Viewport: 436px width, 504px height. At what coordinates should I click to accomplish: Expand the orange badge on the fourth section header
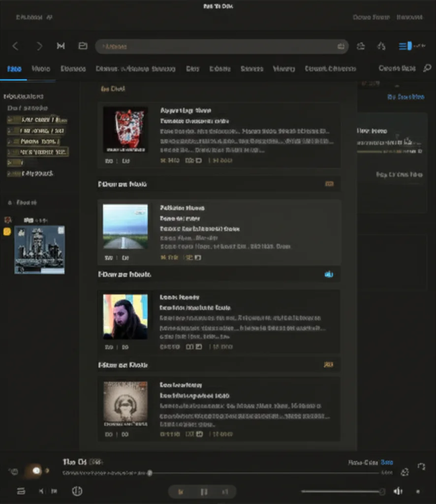pos(328,365)
